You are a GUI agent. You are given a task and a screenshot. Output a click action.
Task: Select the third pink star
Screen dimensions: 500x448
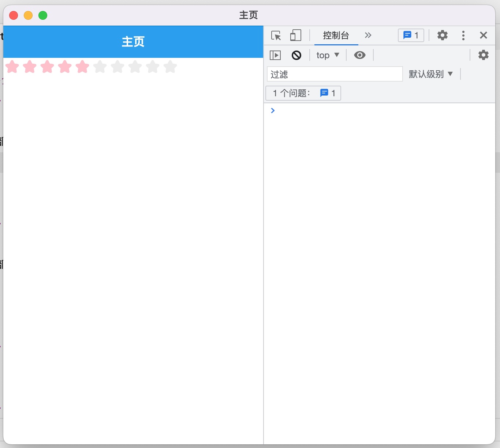click(x=47, y=67)
